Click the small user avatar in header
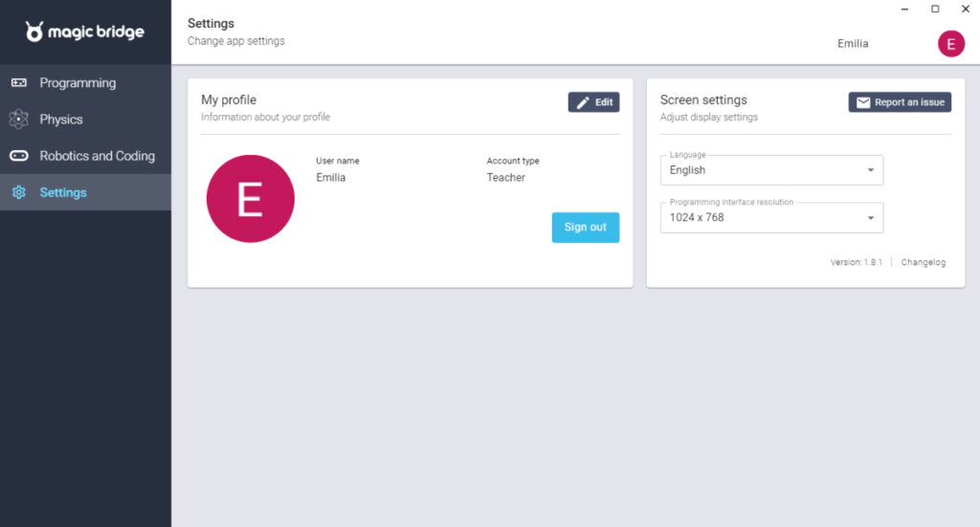Image resolution: width=980 pixels, height=527 pixels. 950,44
